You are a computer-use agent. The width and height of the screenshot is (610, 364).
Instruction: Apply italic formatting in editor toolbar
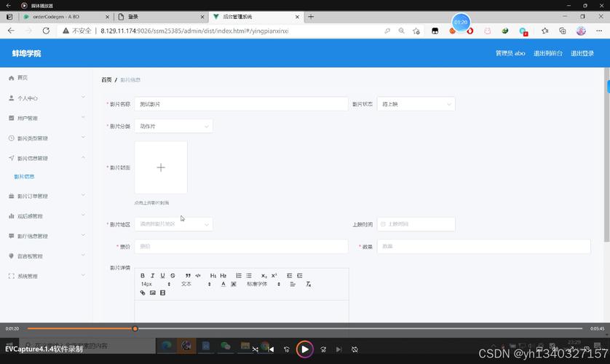click(x=153, y=275)
